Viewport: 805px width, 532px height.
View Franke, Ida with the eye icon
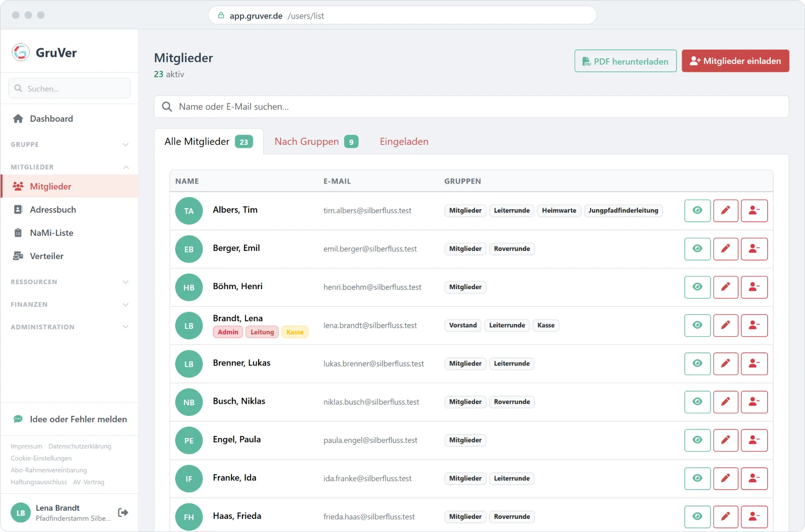tap(697, 478)
